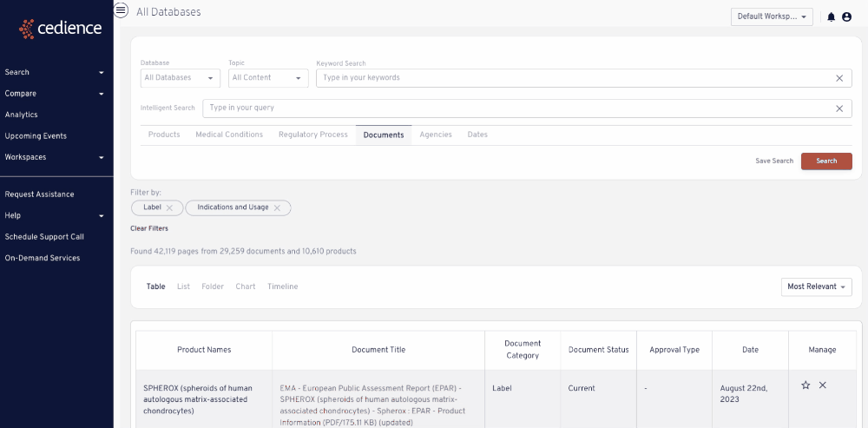868x428 pixels.
Task: Switch to Chart view
Action: click(x=246, y=286)
